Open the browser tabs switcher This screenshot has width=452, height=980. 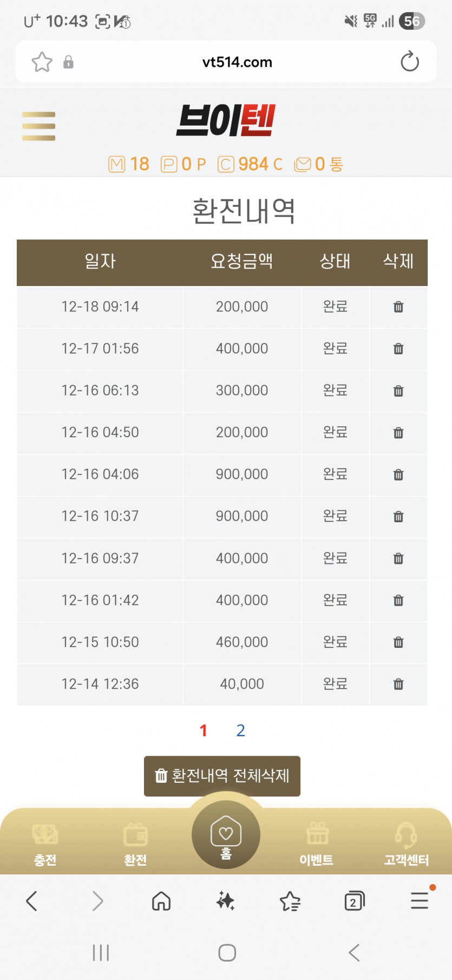pos(354,901)
